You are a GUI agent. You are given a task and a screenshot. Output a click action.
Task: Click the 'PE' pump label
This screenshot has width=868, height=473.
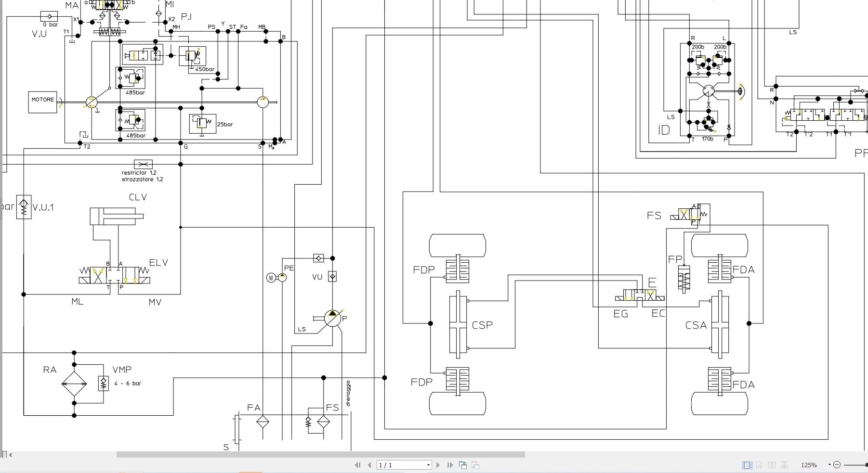[x=289, y=268]
